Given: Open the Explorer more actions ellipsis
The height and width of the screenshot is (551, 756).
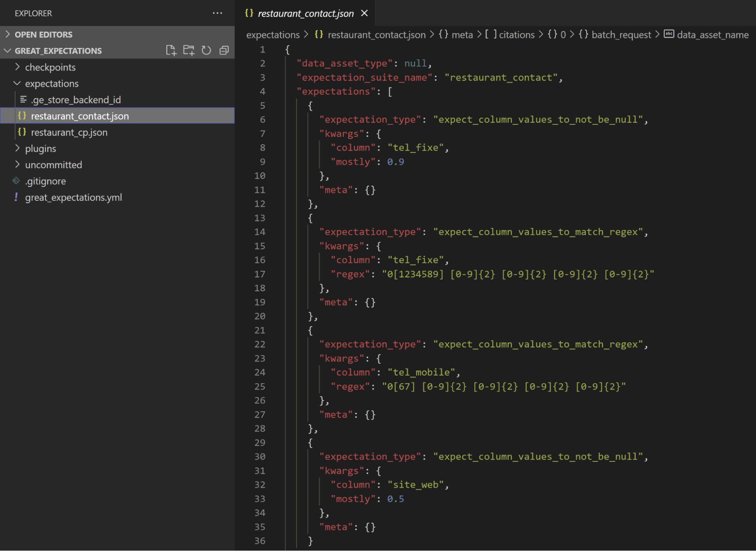Looking at the screenshot, I should pyautogui.click(x=217, y=13).
